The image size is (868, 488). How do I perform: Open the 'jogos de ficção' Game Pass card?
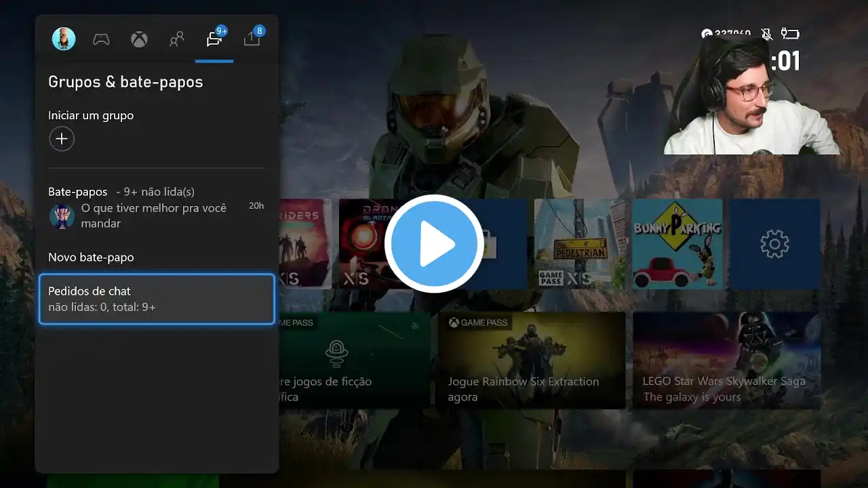click(355, 360)
